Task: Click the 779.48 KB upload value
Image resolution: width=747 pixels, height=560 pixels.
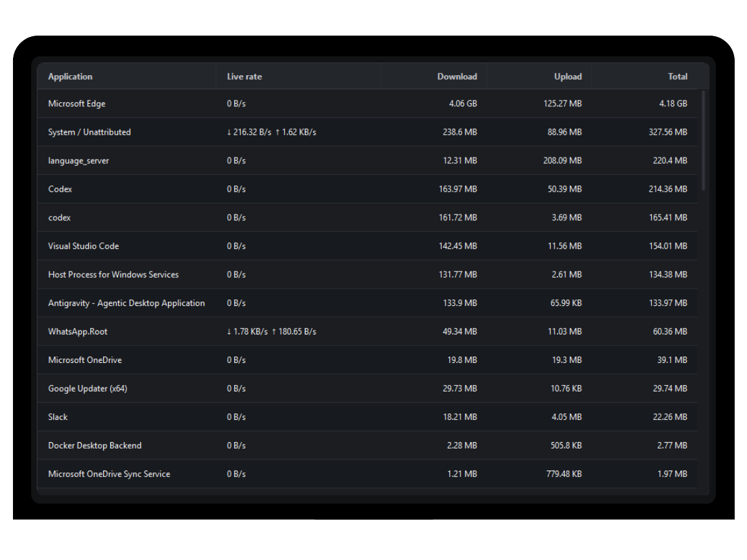Action: coord(564,474)
